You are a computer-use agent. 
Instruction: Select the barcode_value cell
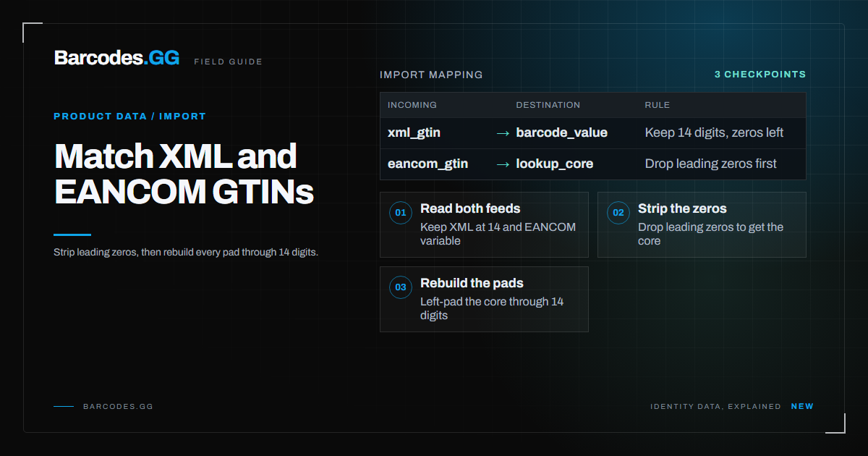point(561,133)
